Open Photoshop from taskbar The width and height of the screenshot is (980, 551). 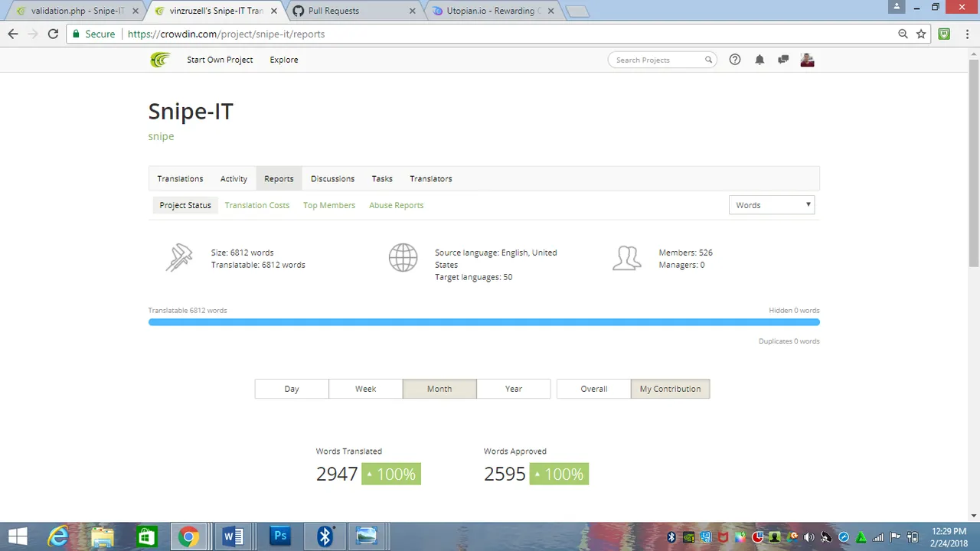pos(280,536)
